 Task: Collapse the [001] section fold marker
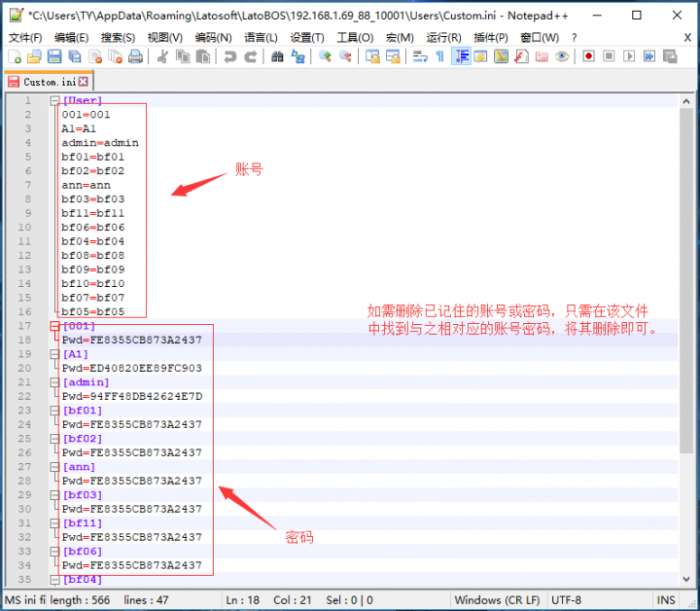[54, 326]
